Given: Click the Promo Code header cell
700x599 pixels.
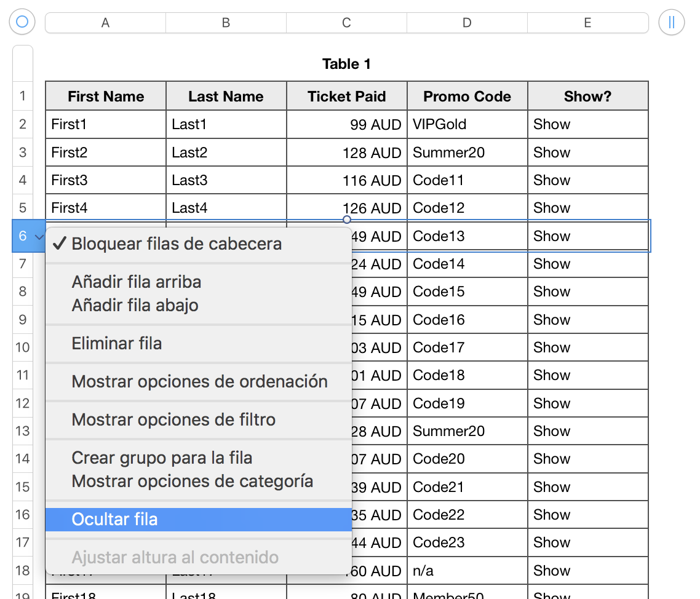Looking at the screenshot, I should coord(467,97).
